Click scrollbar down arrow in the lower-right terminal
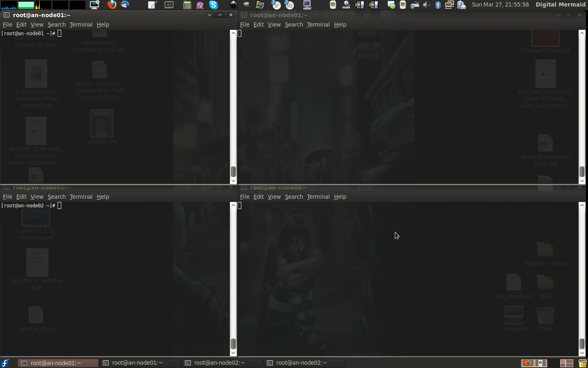This screenshot has width=588, height=368. pos(582,353)
